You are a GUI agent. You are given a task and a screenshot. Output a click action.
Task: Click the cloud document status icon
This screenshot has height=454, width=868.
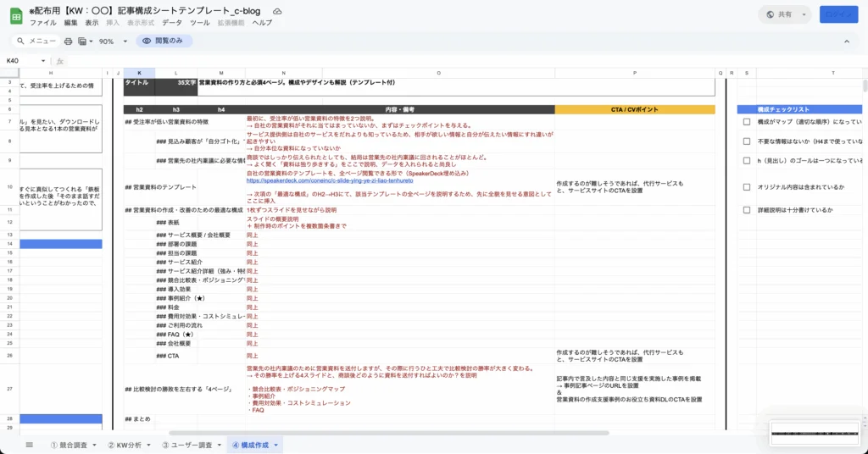[277, 11]
